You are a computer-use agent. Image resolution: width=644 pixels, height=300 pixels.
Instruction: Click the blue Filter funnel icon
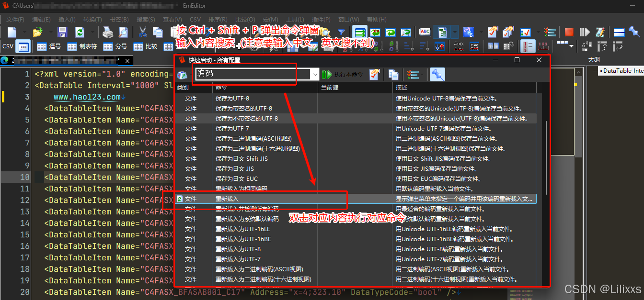coord(341,32)
